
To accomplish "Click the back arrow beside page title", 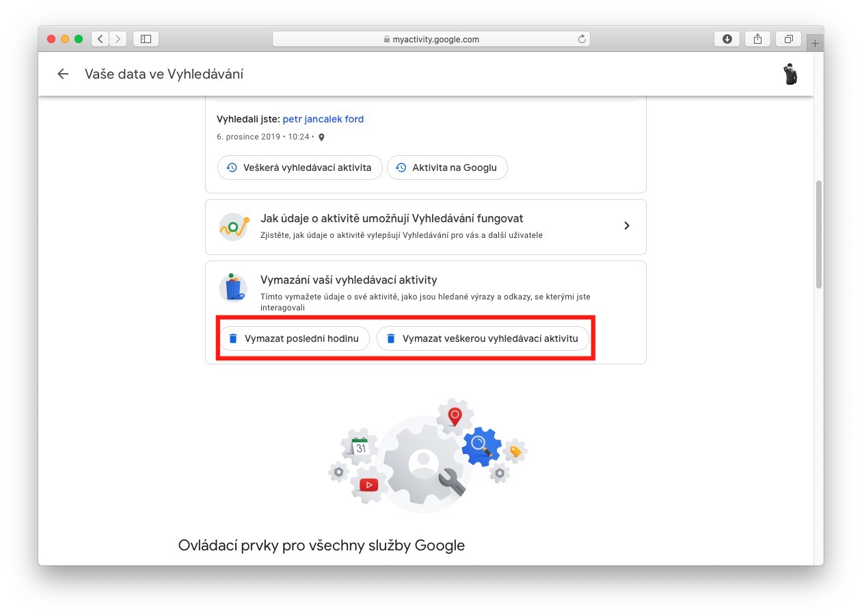I will point(63,74).
